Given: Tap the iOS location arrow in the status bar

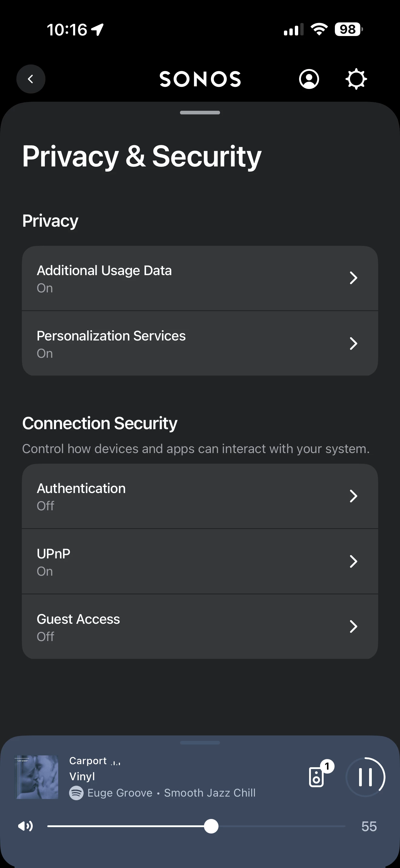Looking at the screenshot, I should 98,30.
